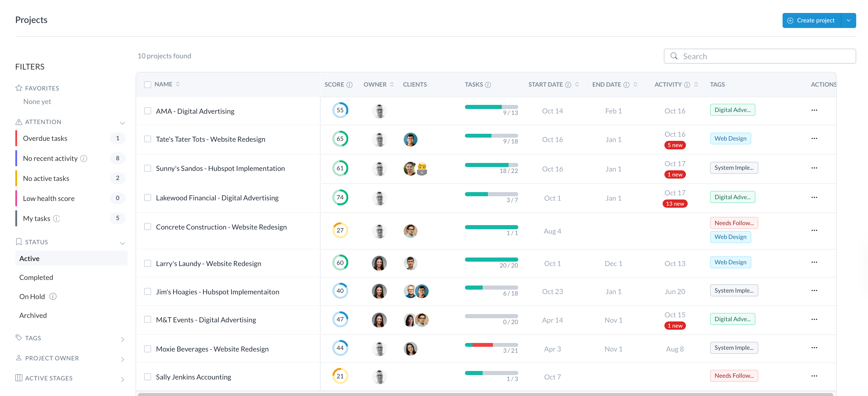The image size is (868, 396).
Task: Click the info icon next to TASKS header
Action: [488, 85]
